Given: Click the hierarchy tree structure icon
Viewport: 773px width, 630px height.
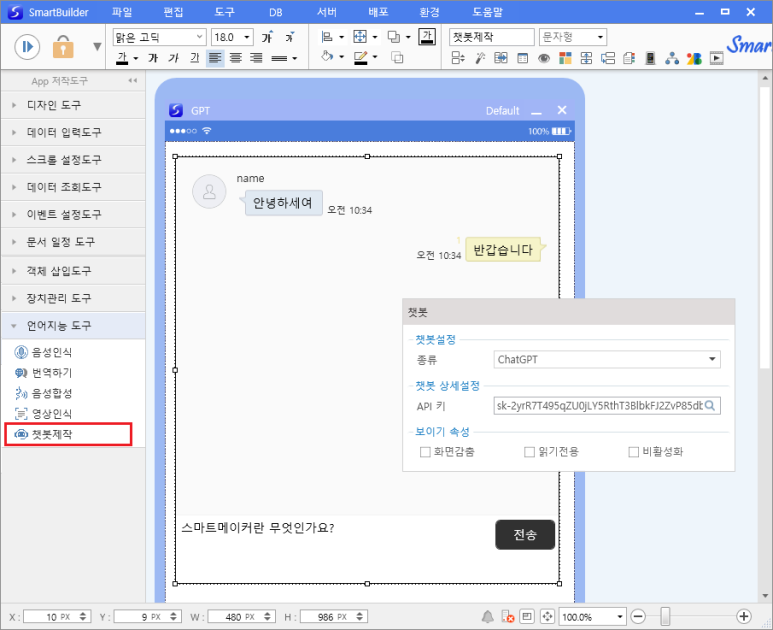Looking at the screenshot, I should click(671, 58).
